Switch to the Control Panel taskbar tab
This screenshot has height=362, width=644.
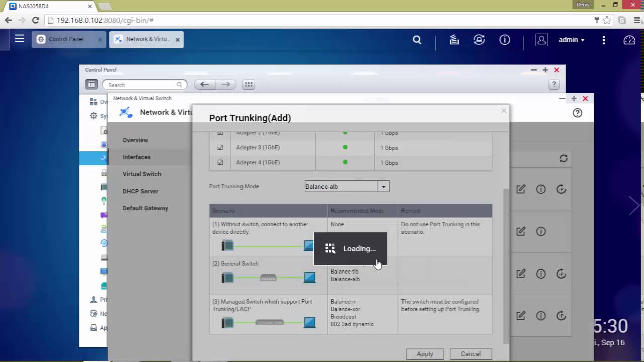point(69,39)
